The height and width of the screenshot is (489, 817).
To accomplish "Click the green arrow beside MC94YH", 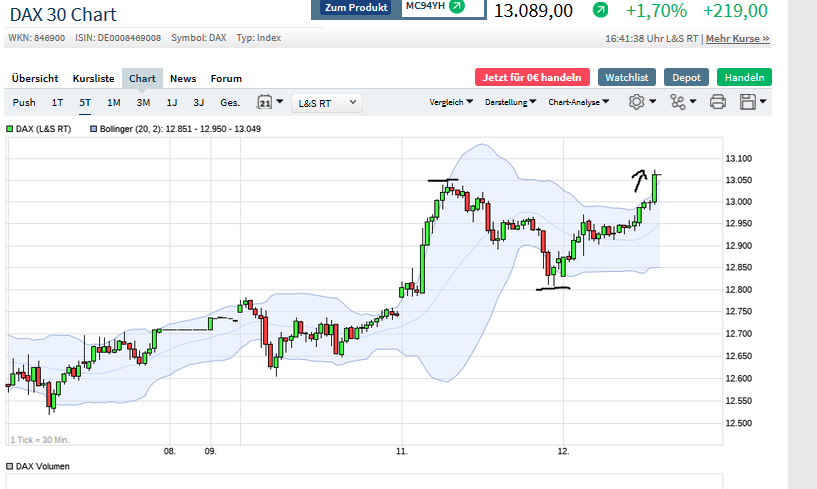I will point(457,6).
